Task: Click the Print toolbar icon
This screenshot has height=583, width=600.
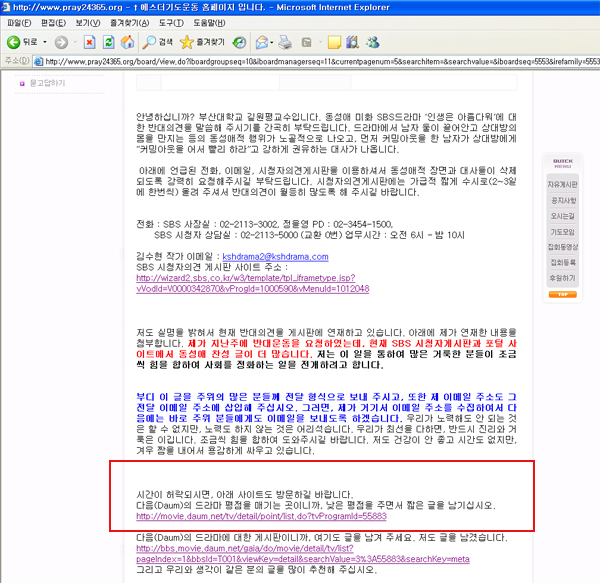Action: pos(285,43)
